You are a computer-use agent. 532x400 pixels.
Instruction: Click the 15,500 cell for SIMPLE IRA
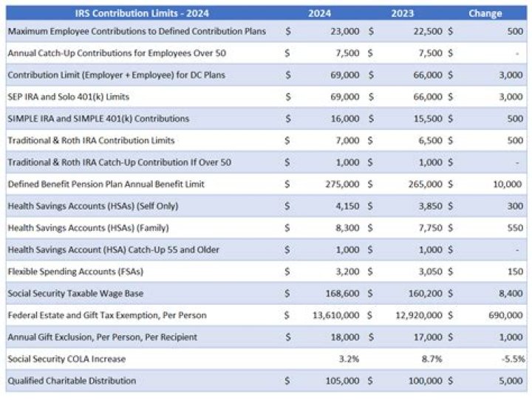tap(428, 119)
